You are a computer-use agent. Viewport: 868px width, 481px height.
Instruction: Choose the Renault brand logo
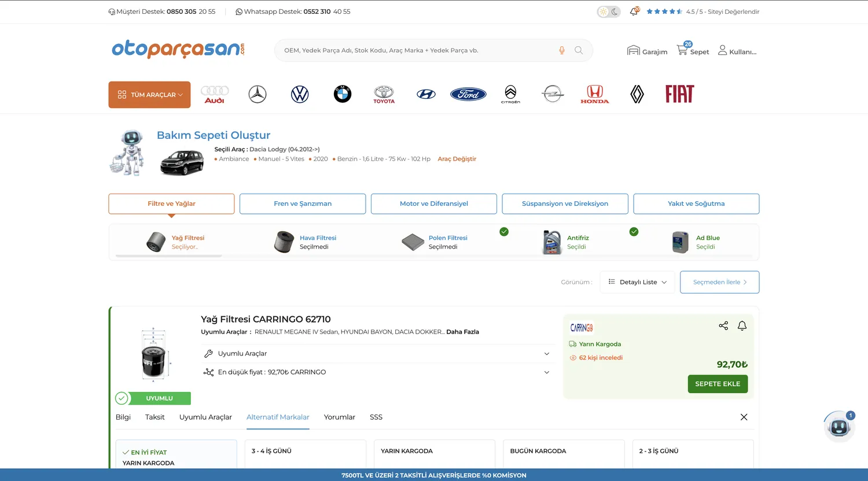(x=637, y=94)
